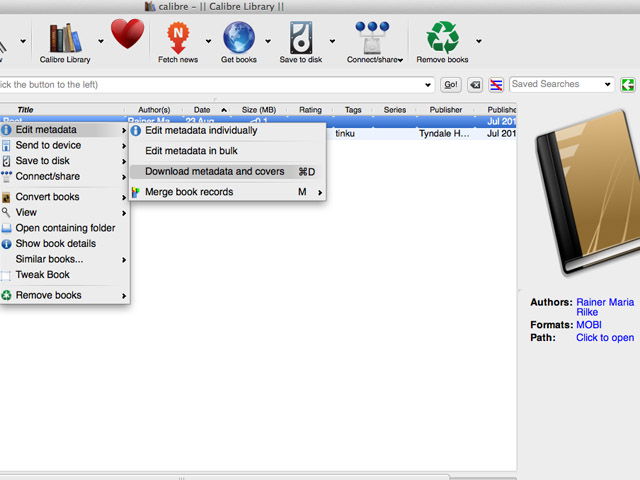Choose Open containing folder
This screenshot has height=480, width=640.
pyautogui.click(x=64, y=228)
